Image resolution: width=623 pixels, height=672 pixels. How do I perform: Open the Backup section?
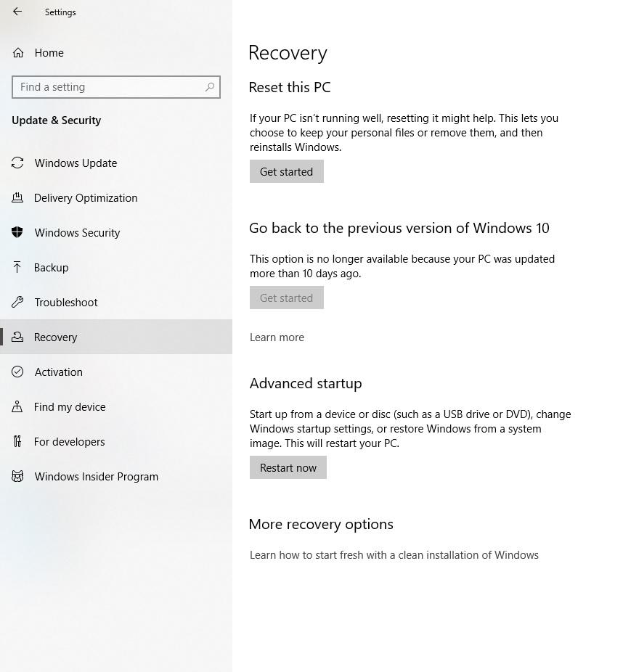pyautogui.click(x=52, y=268)
